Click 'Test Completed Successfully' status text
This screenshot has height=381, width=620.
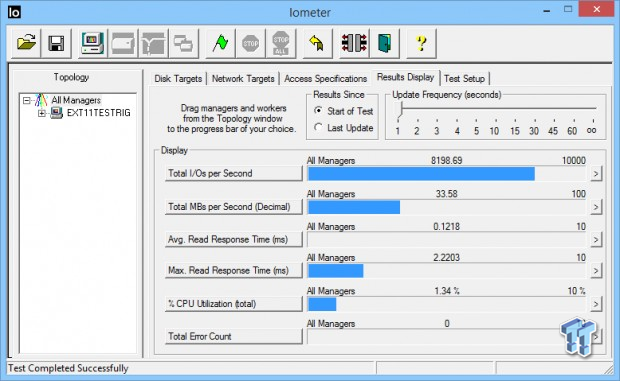pos(68,368)
